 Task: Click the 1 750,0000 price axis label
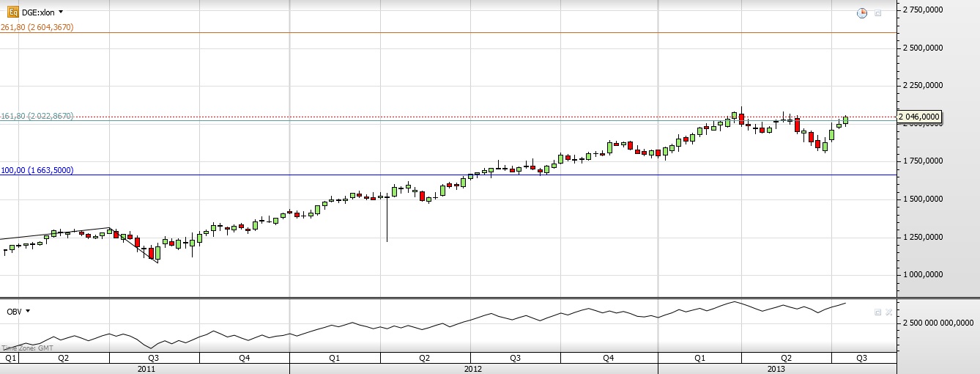point(923,161)
